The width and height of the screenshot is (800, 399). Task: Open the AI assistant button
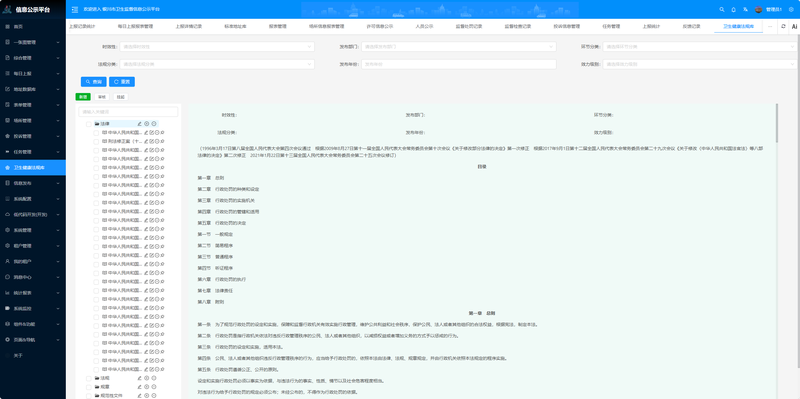pyautogui.click(x=794, y=26)
